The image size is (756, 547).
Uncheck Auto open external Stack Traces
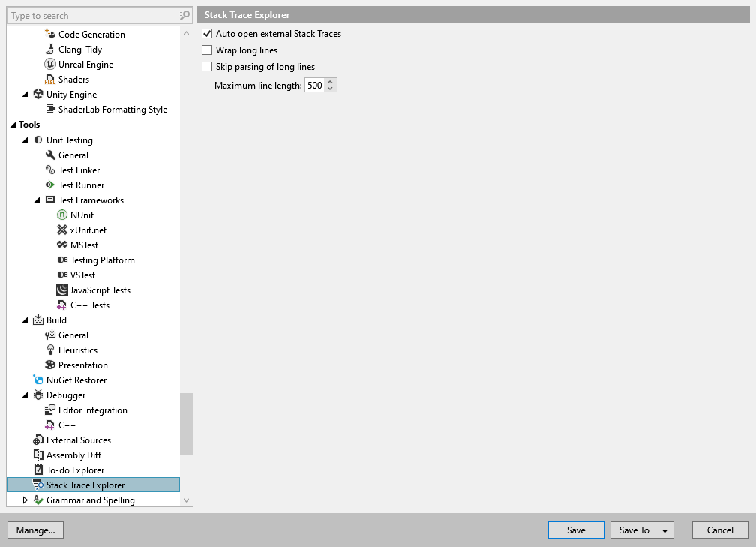click(x=206, y=33)
